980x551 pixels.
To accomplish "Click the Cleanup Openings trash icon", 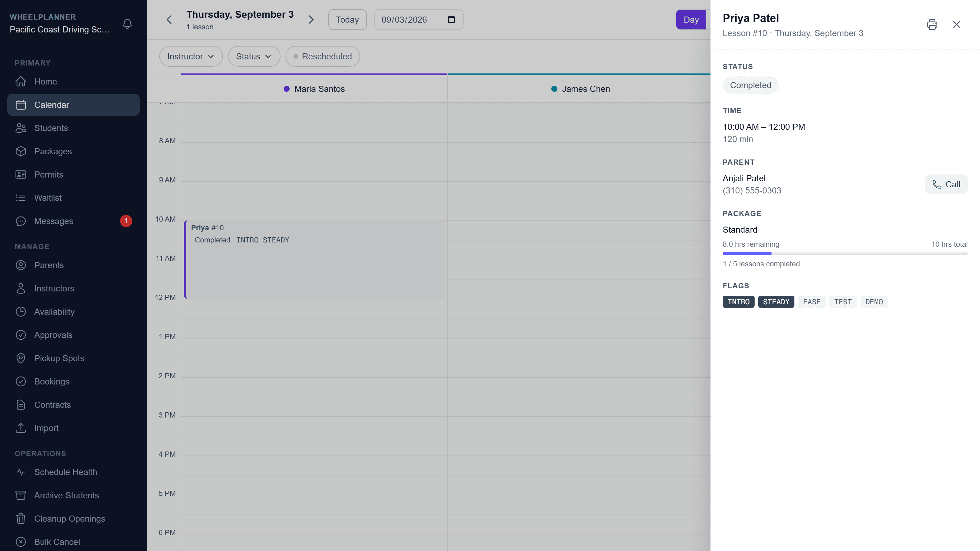I will point(21,518).
